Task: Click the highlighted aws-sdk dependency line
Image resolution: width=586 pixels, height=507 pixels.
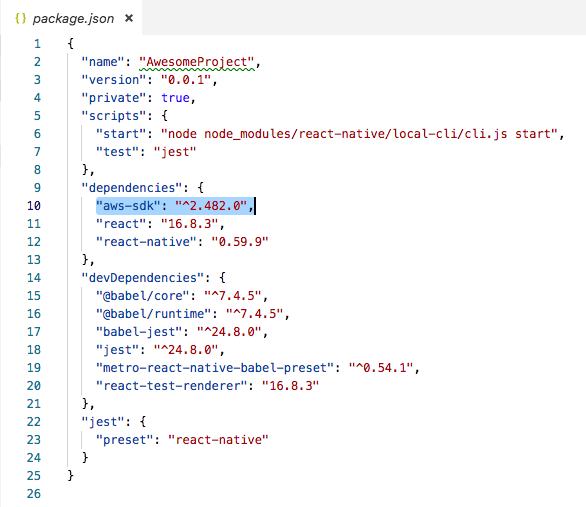Action: [175, 206]
